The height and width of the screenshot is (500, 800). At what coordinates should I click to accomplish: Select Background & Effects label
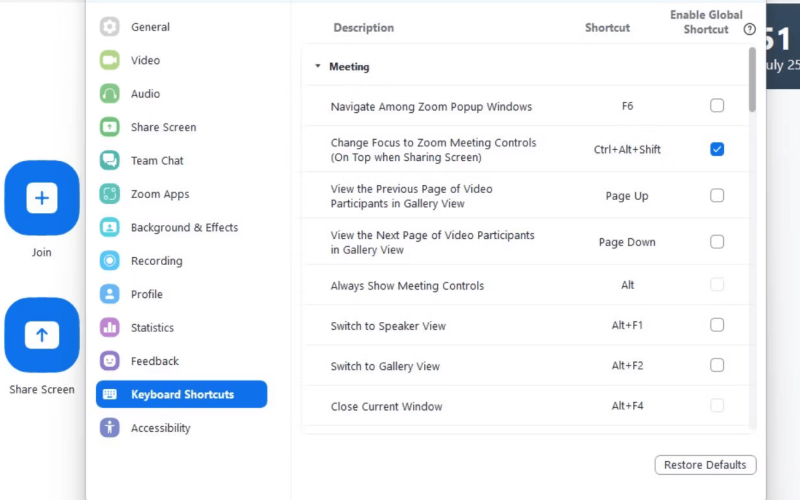(184, 228)
